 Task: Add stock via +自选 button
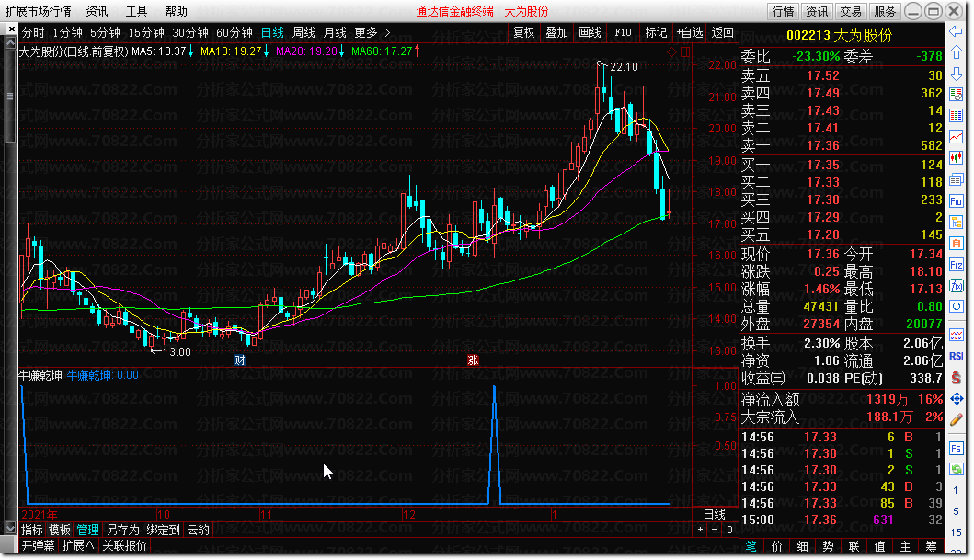(690, 32)
